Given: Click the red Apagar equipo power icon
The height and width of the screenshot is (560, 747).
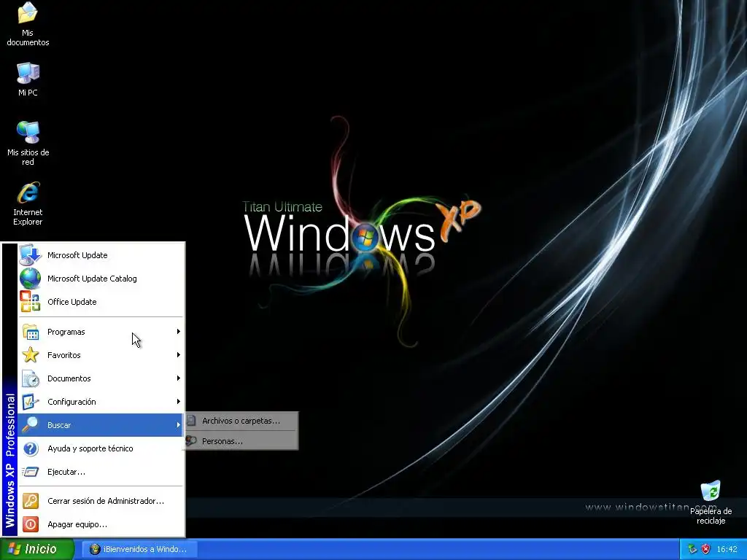Looking at the screenshot, I should coord(31,524).
